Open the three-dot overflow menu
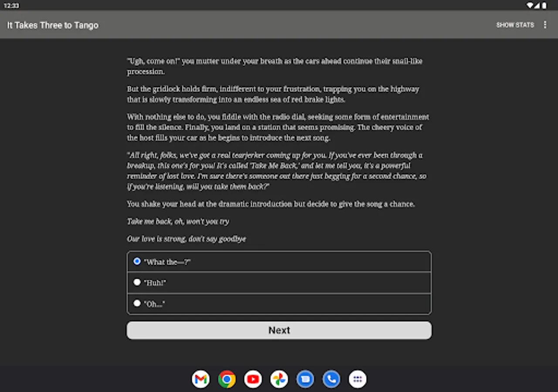The width and height of the screenshot is (558, 392). point(545,25)
